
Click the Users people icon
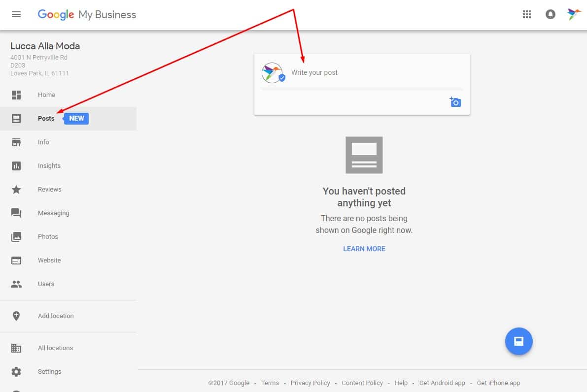[x=16, y=284]
